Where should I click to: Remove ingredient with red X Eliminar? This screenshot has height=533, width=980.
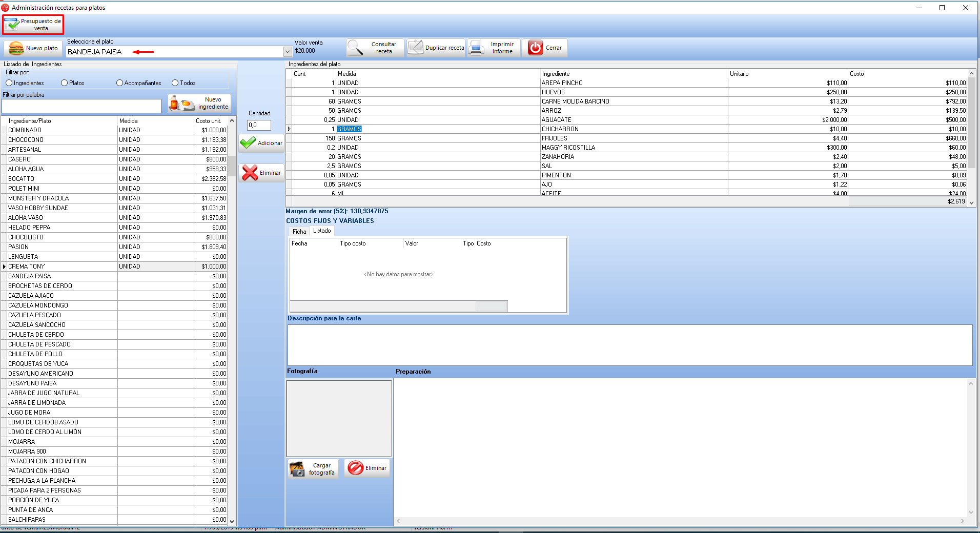coord(250,173)
